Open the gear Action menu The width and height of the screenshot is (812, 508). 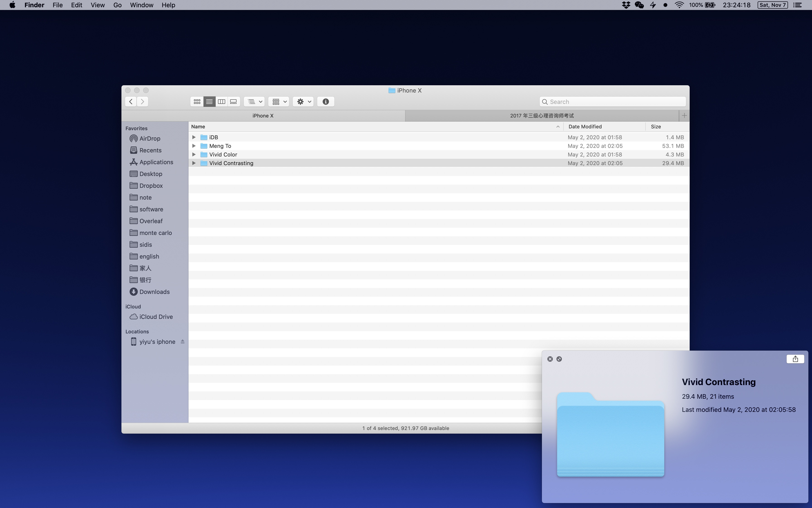(x=303, y=101)
